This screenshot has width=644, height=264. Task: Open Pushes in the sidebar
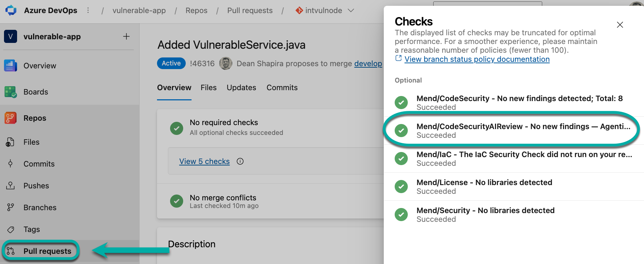coord(36,186)
